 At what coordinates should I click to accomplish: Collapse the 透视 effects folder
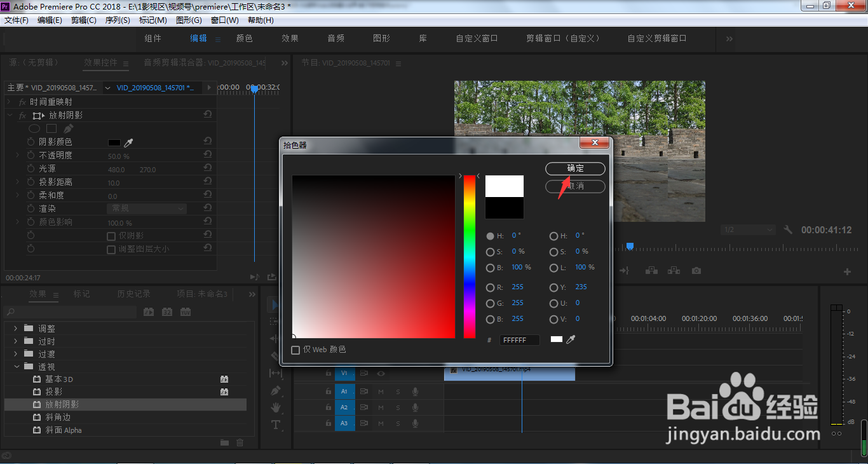coord(16,367)
